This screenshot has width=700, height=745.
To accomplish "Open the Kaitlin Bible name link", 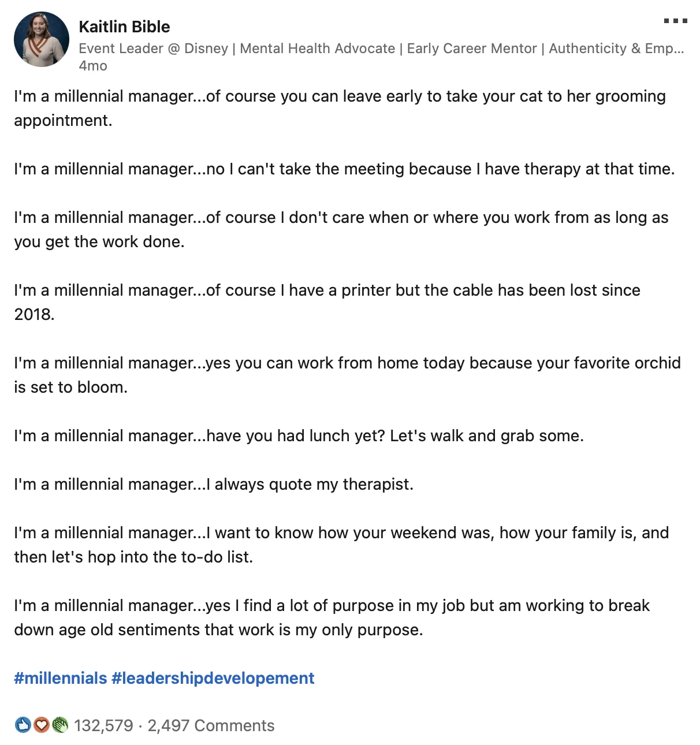I will [124, 27].
